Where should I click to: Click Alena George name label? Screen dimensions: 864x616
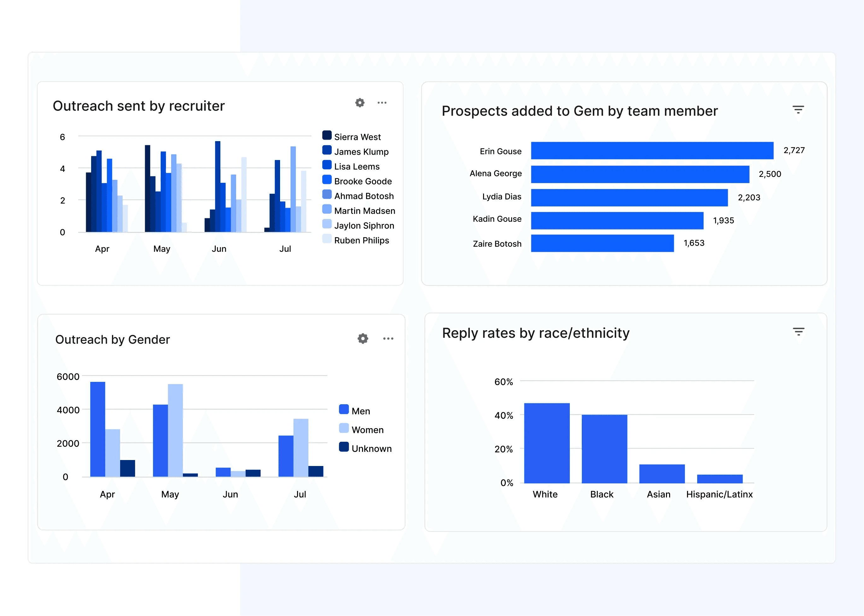pos(495,173)
